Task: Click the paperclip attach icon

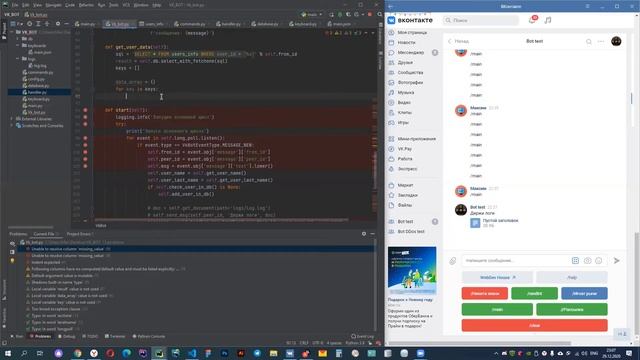Action: 453,261
